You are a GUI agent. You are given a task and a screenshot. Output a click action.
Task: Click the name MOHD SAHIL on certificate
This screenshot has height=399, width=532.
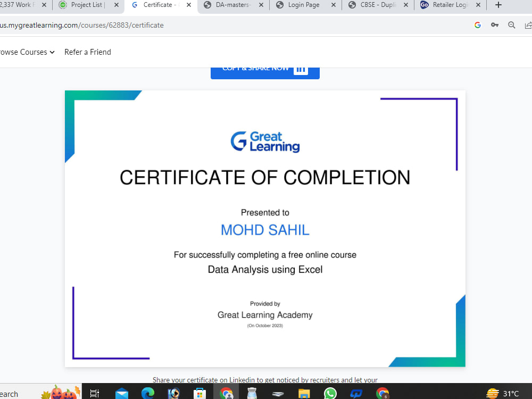[265, 230]
